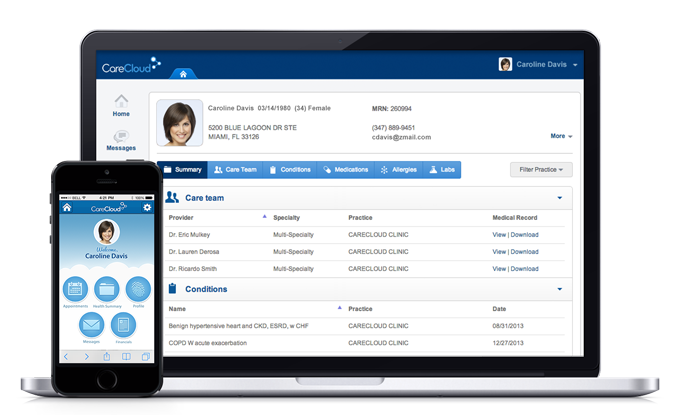The image size is (680, 415).
Task: Click the MRN: 260994 text
Action: [x=391, y=108]
